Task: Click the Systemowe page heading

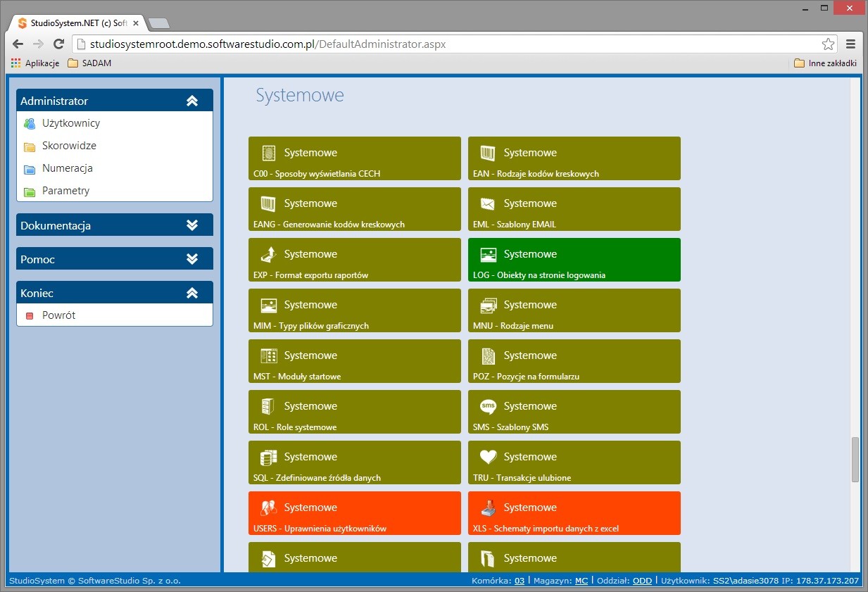Action: (300, 95)
